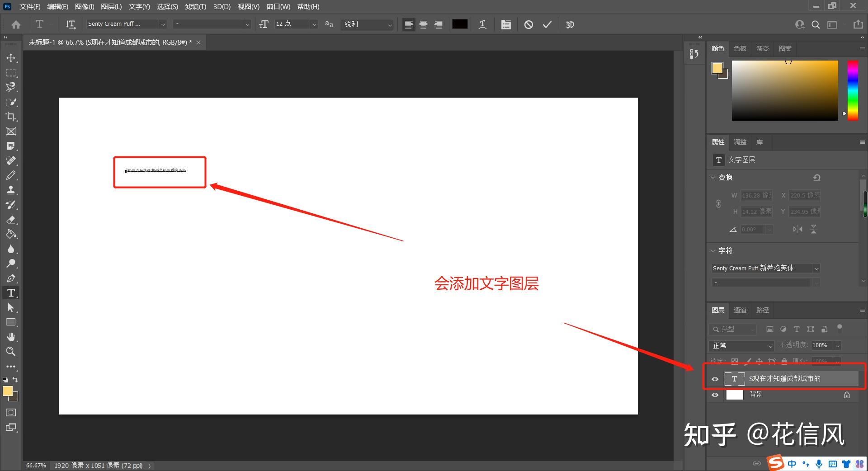Viewport: 868px width, 471px height.
Task: Hide the 背景 layer
Action: (715, 395)
